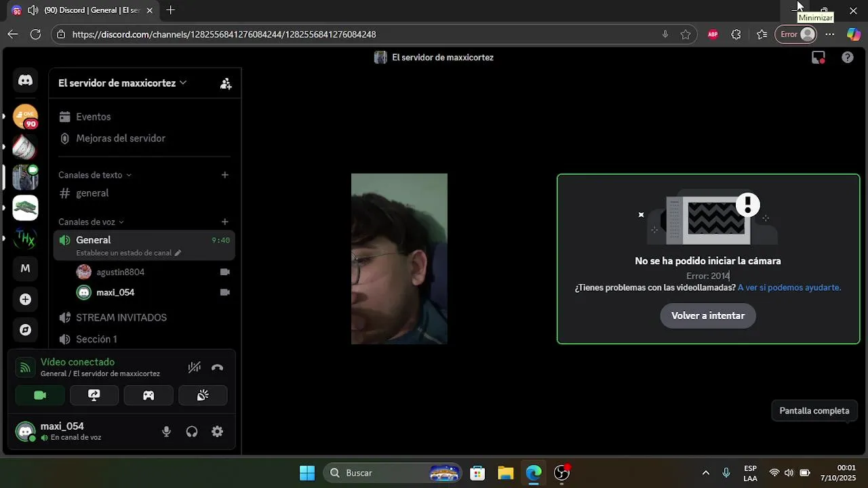Mute the microphone in user panel
868x488 pixels.
pyautogui.click(x=166, y=432)
